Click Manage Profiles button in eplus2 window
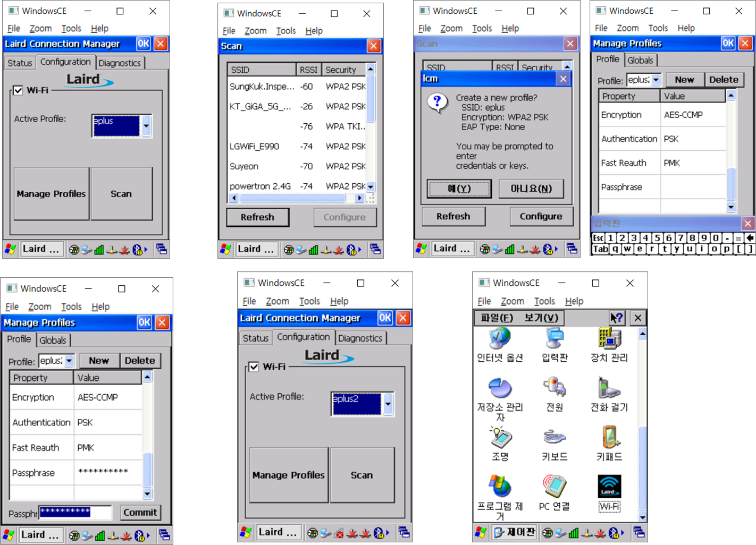 [x=289, y=475]
